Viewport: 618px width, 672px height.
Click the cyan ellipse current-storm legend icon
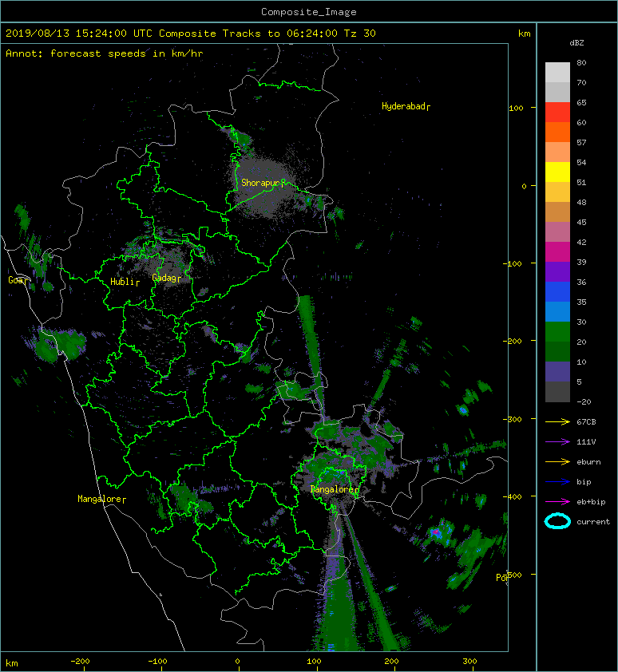pyautogui.click(x=557, y=521)
